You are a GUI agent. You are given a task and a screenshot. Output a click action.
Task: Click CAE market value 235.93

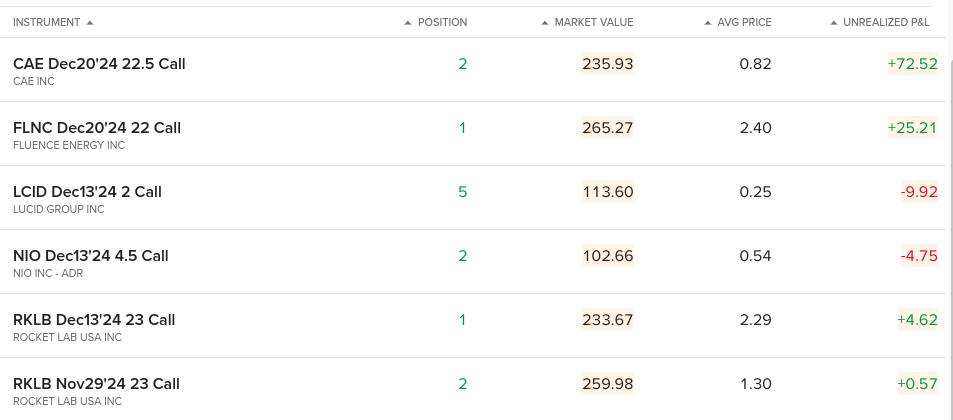[x=608, y=64]
